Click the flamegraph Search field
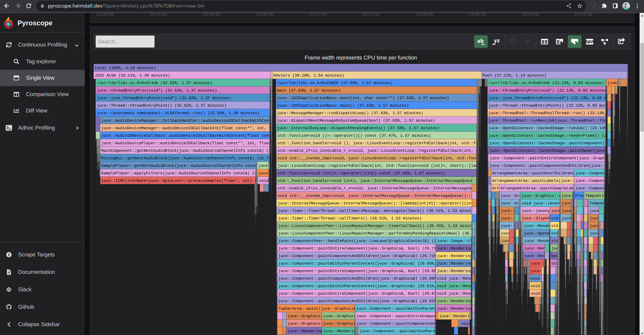This screenshot has width=644, height=335. pyautogui.click(x=125, y=42)
